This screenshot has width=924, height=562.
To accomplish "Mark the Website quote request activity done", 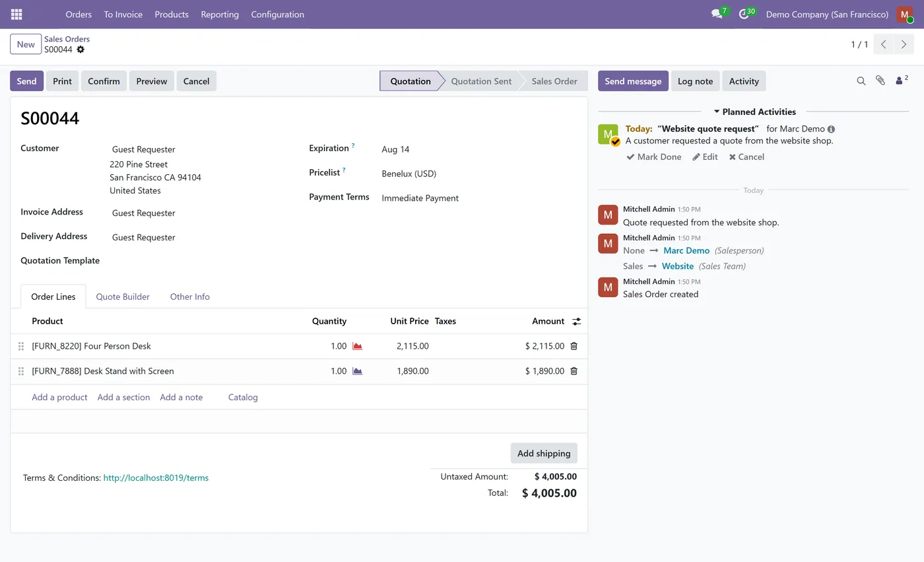I will tap(654, 157).
